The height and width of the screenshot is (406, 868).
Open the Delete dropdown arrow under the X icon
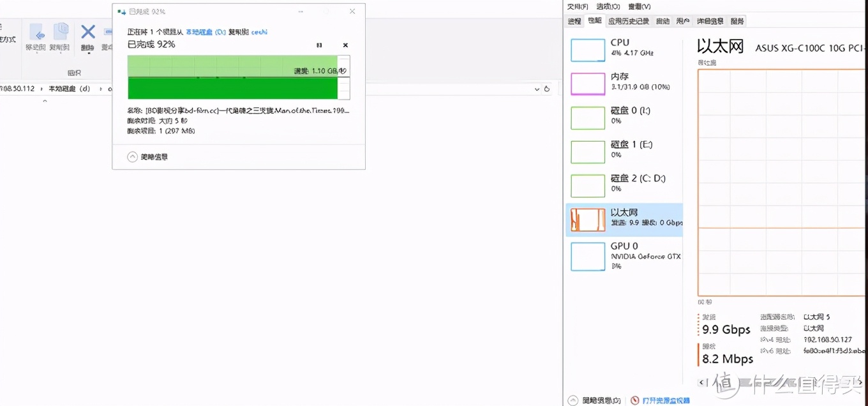88,53
